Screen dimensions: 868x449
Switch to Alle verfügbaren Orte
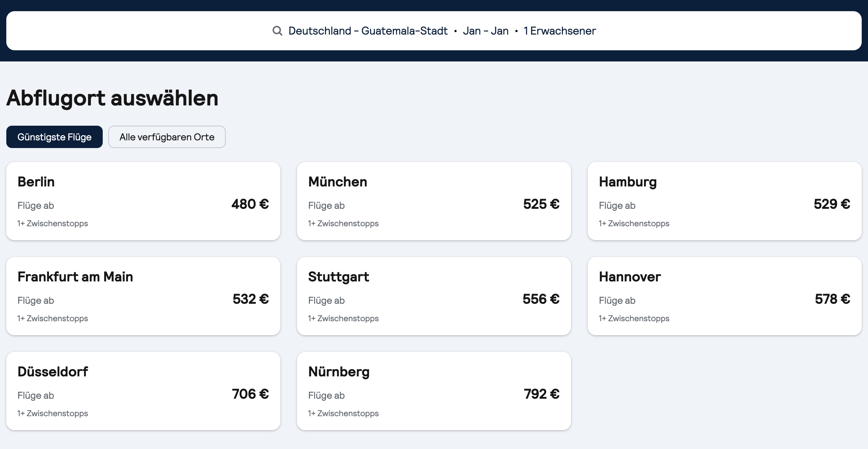pyautogui.click(x=167, y=137)
